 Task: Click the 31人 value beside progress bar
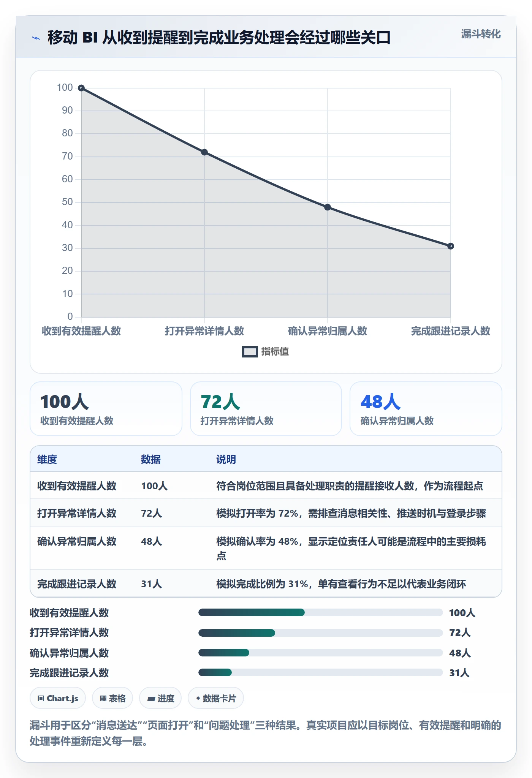pos(459,673)
